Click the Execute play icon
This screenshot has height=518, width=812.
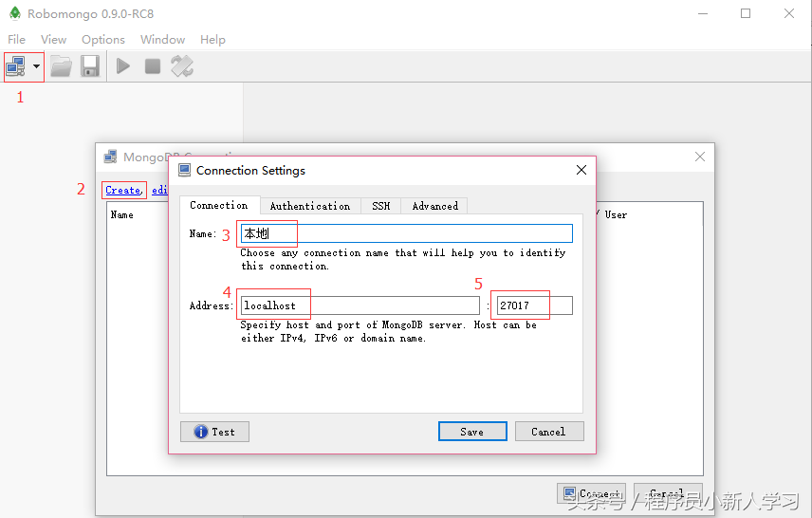123,66
